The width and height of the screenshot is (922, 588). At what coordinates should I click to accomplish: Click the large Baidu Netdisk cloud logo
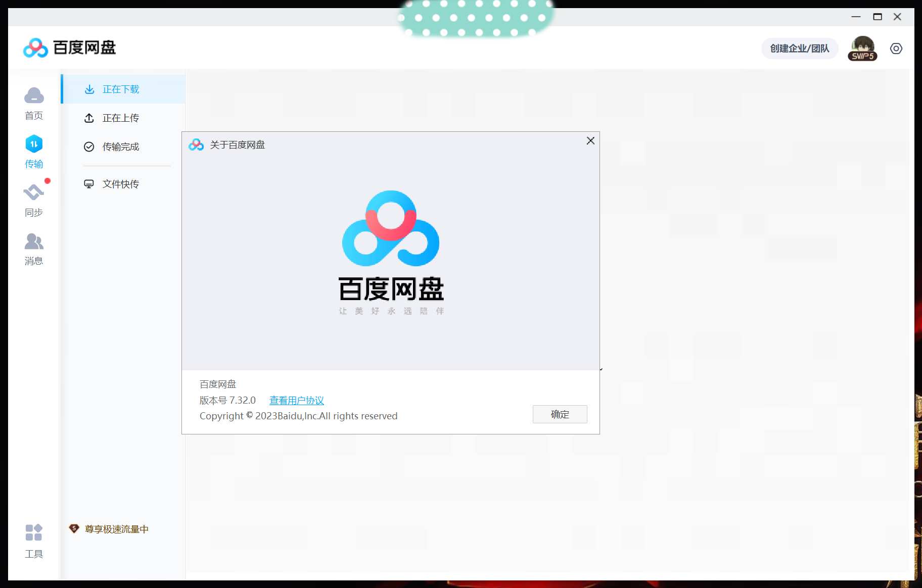(391, 228)
